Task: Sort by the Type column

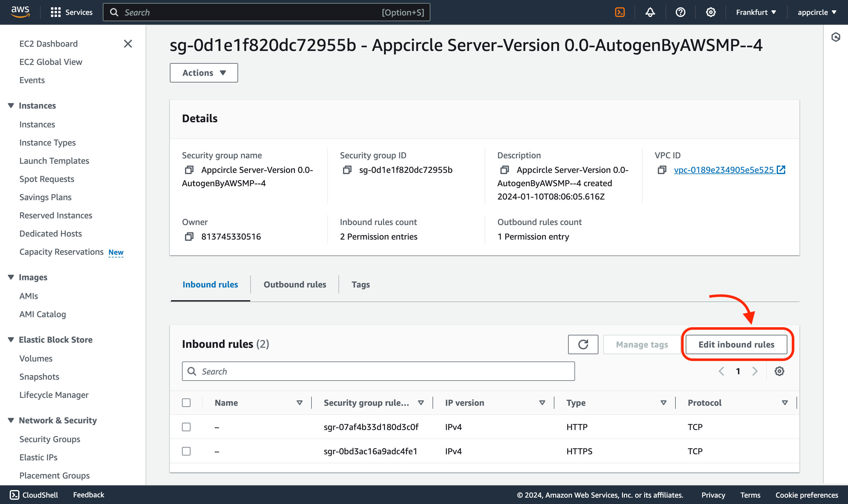Action: [x=663, y=402]
